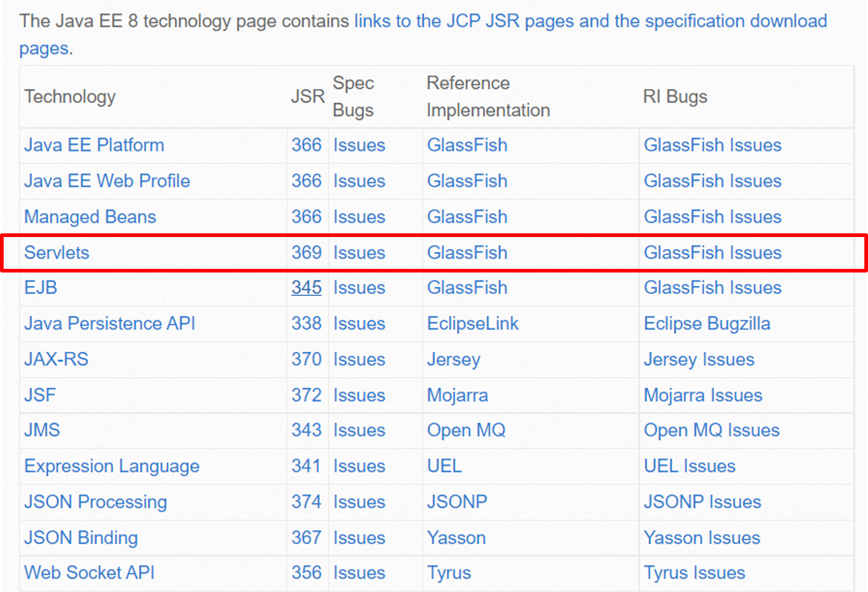This screenshot has width=868, height=592.
Task: Click the RI Bugs column header
Action: (675, 97)
